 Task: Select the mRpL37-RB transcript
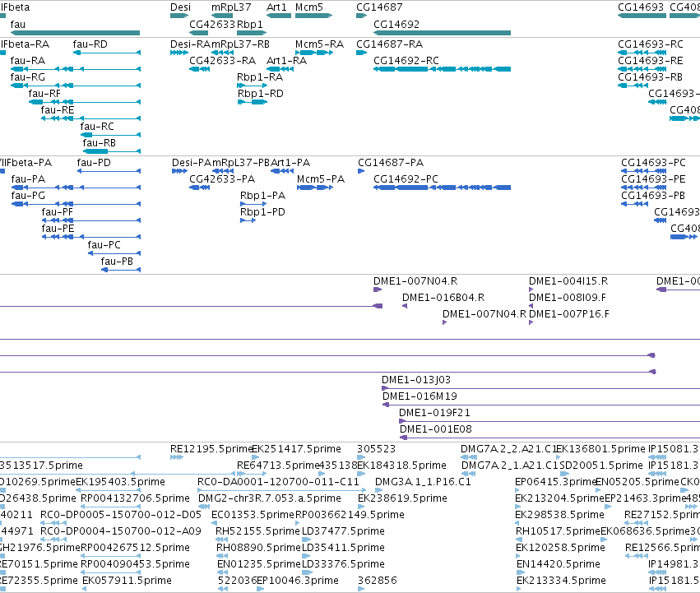[222, 53]
